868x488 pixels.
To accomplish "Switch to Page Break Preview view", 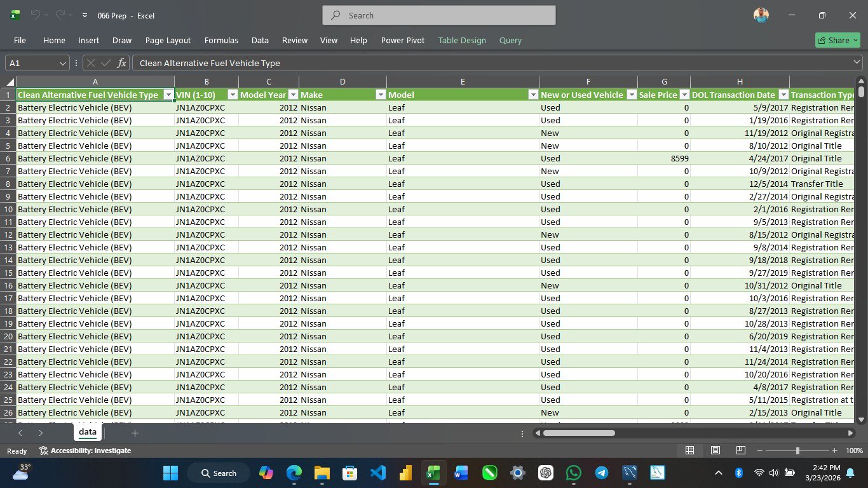I will pos(740,451).
